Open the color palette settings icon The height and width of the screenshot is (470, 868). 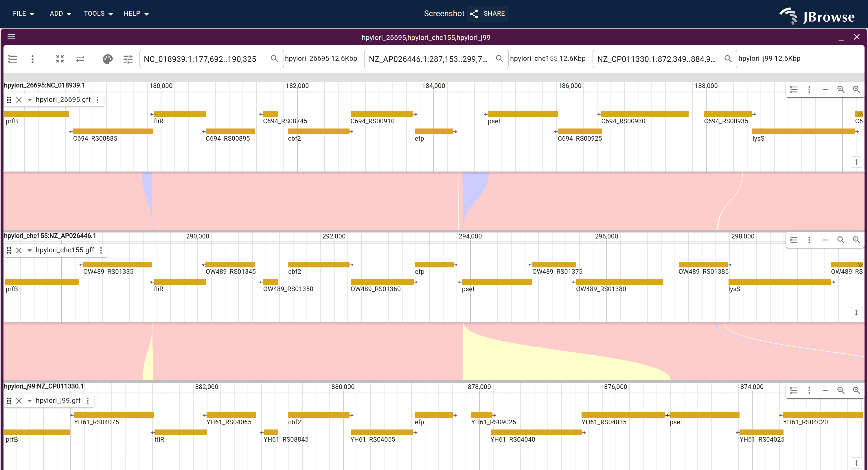point(108,59)
